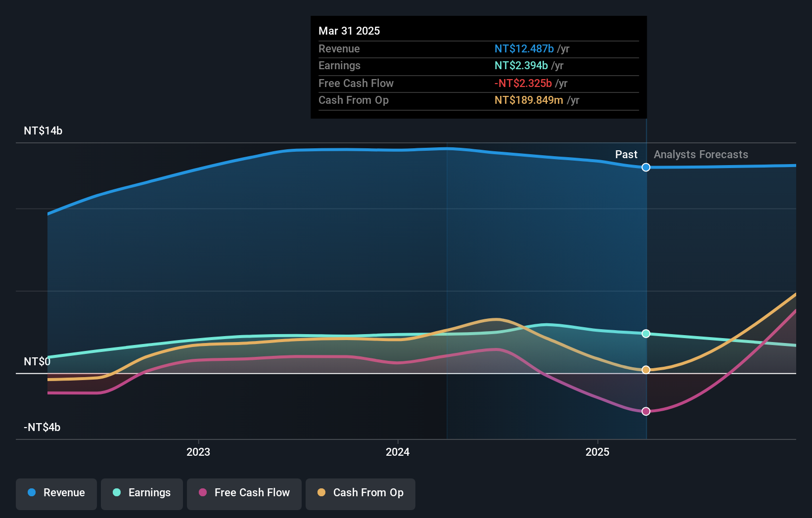
Task: Click the 2024 x-axis label
Action: (x=398, y=452)
